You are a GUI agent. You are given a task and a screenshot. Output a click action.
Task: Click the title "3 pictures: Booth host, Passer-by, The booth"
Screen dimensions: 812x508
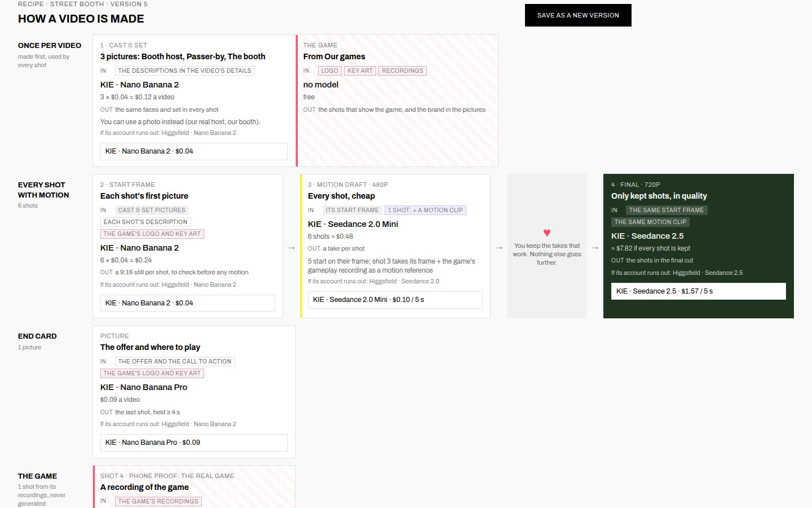(183, 56)
